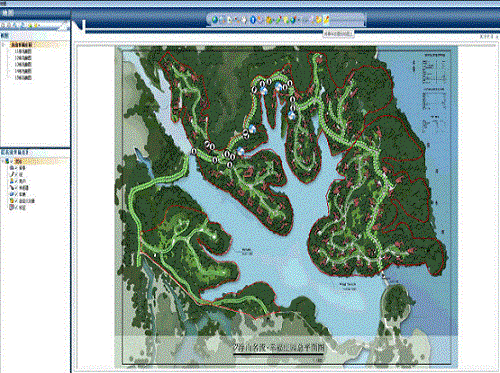Click the white numbered marker on the green road
This screenshot has width=500, height=373.
coord(194,151)
